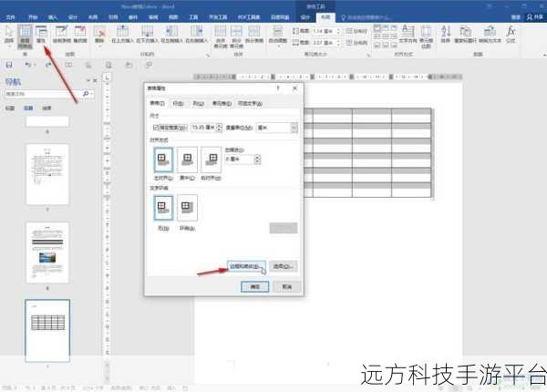Switch to Row tab in Table Properties
Viewport: 547px width, 392px height.
(179, 103)
